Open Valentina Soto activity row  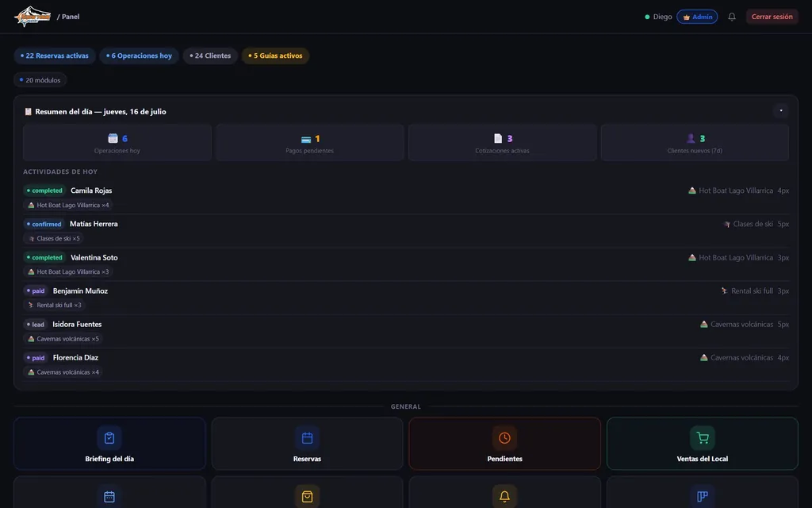pos(406,264)
